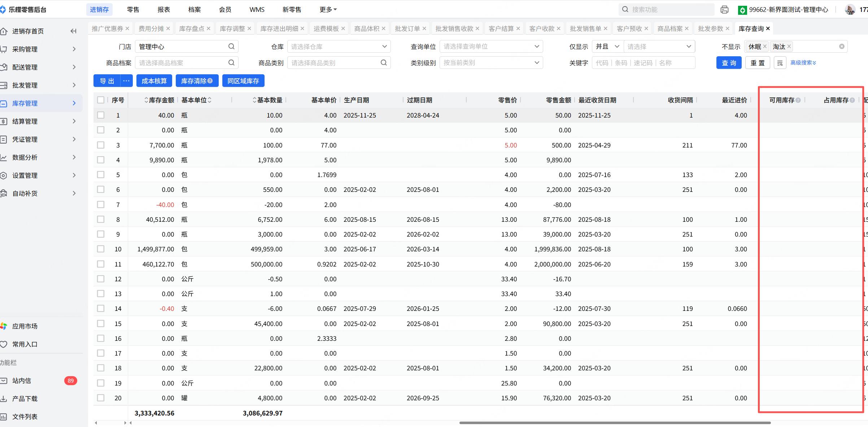Open 站内信 messages with 89 badge
This screenshot has height=427, width=868.
click(22, 381)
